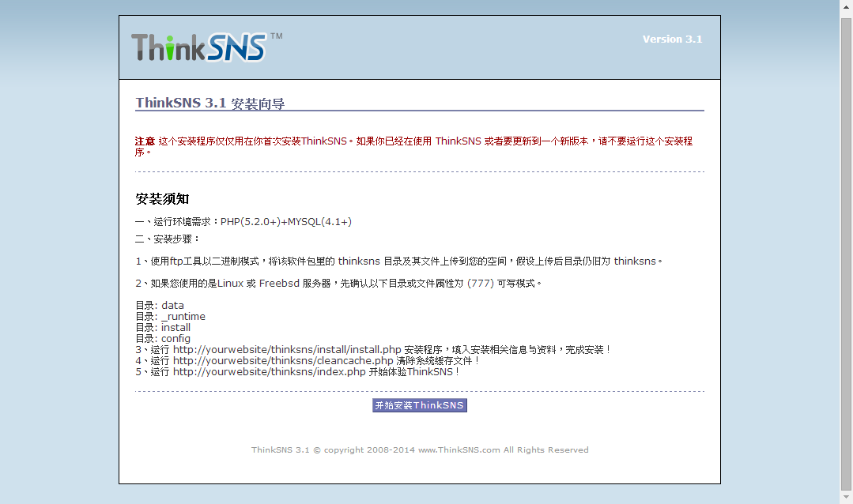Click the Version 3.1 label in header
Viewport: 853px width, 504px height.
click(672, 39)
